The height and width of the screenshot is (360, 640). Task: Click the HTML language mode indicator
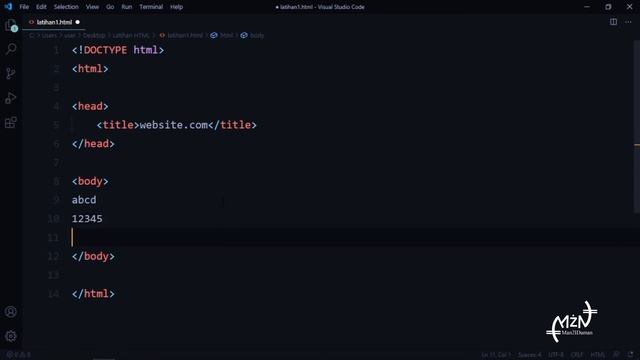click(598, 355)
